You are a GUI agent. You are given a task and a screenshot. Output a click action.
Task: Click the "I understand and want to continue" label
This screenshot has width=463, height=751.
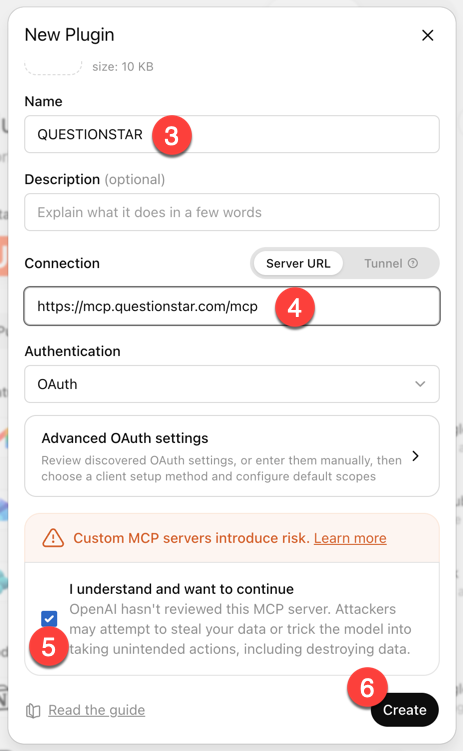[x=181, y=589]
